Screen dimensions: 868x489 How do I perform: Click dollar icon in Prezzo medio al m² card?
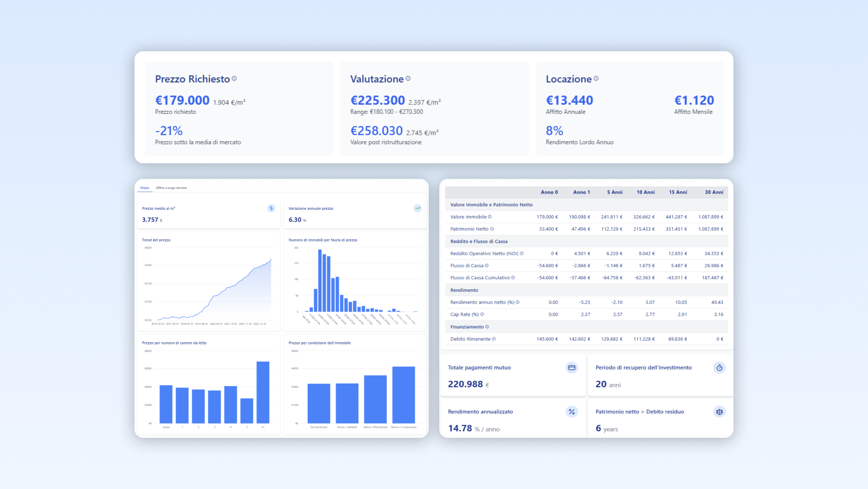pyautogui.click(x=271, y=208)
